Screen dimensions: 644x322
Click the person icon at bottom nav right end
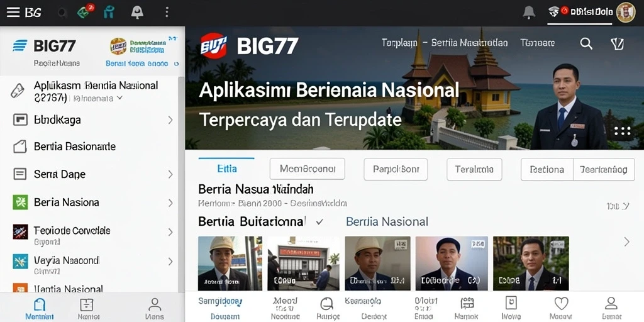pyautogui.click(x=611, y=303)
